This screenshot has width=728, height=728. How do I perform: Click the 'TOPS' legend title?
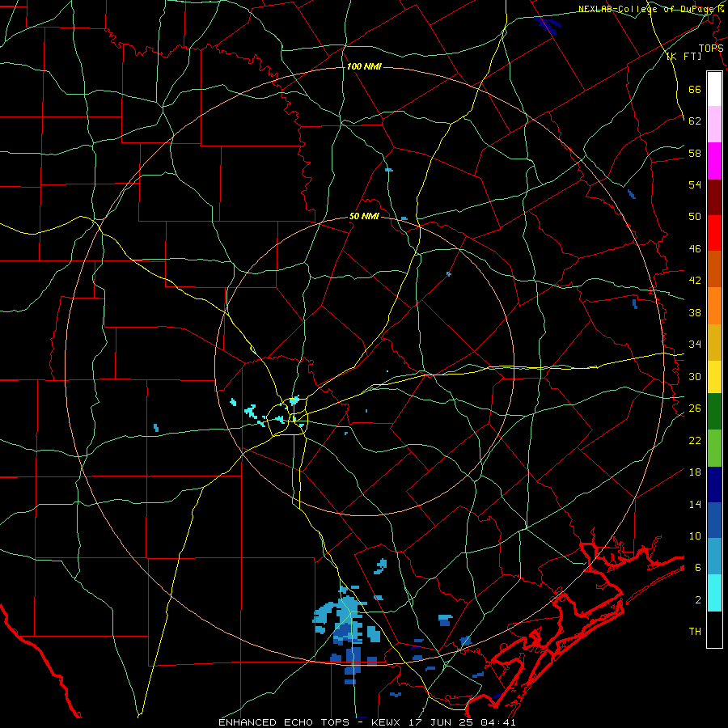(711, 49)
